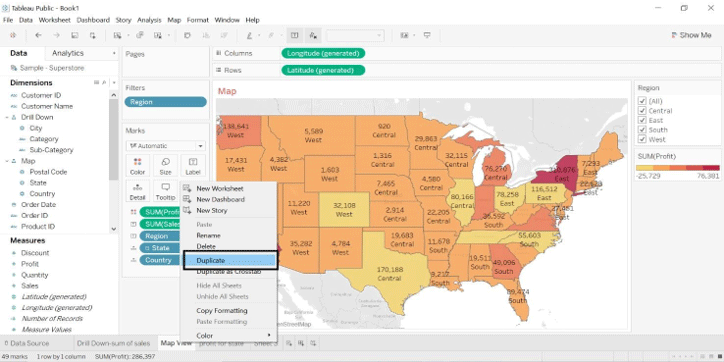Toggle the (All) region checkbox
The image size is (724, 362).
[x=641, y=101]
